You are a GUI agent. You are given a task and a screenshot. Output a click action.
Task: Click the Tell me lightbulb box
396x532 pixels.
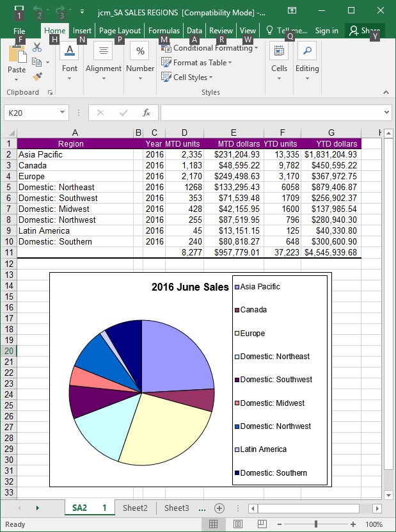(x=287, y=31)
